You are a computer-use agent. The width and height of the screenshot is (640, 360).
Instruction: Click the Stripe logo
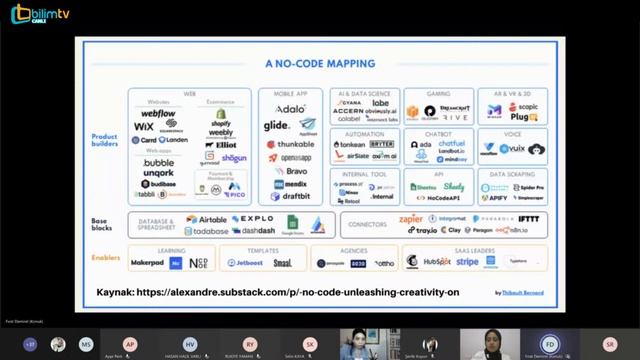click(467, 262)
